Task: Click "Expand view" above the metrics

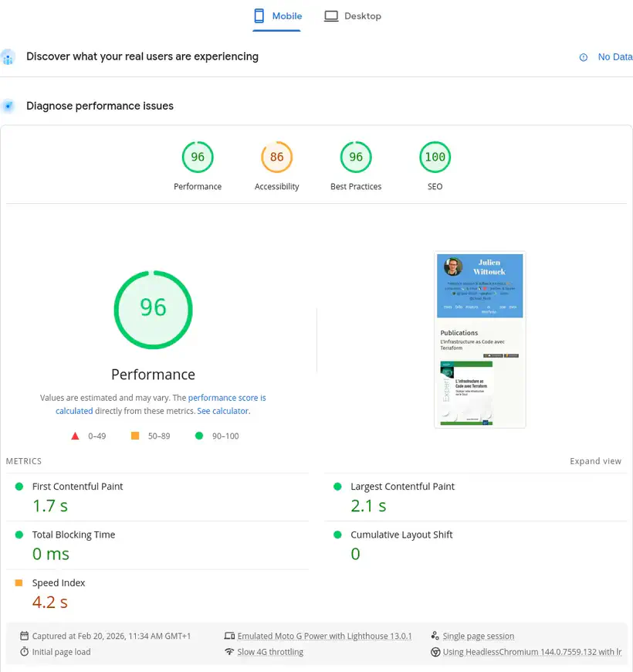Action: click(x=595, y=461)
